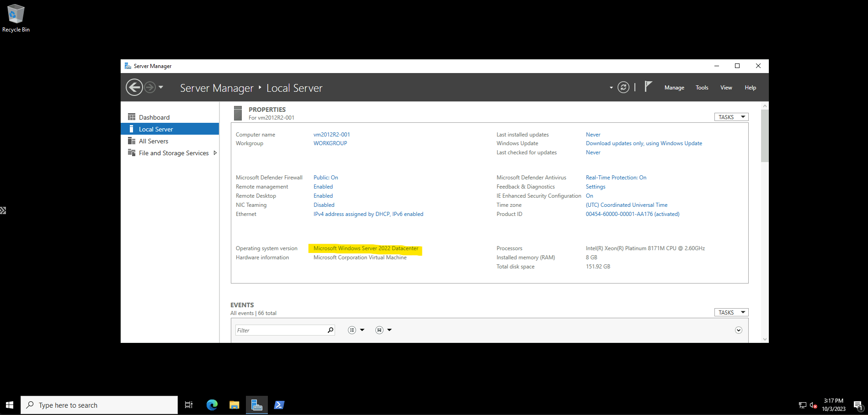Click the Product ID activation link

(x=633, y=214)
